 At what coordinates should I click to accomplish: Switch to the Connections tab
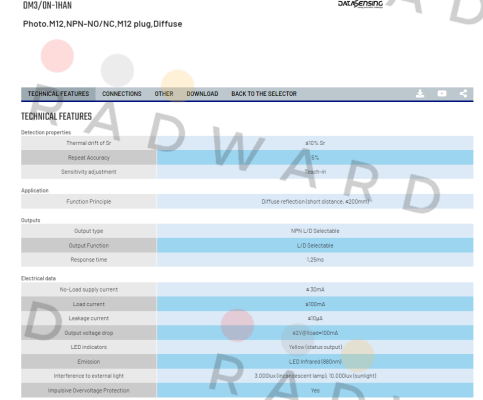click(x=122, y=94)
